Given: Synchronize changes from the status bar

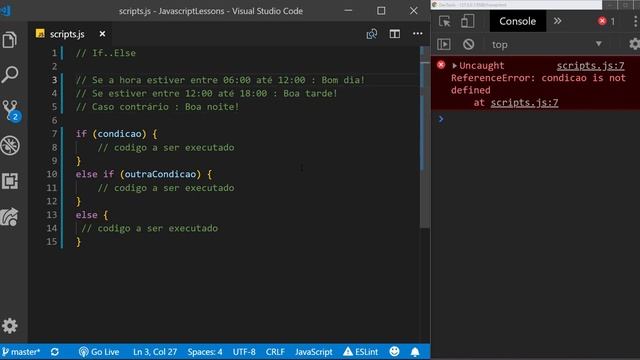Looking at the screenshot, I should 55,352.
